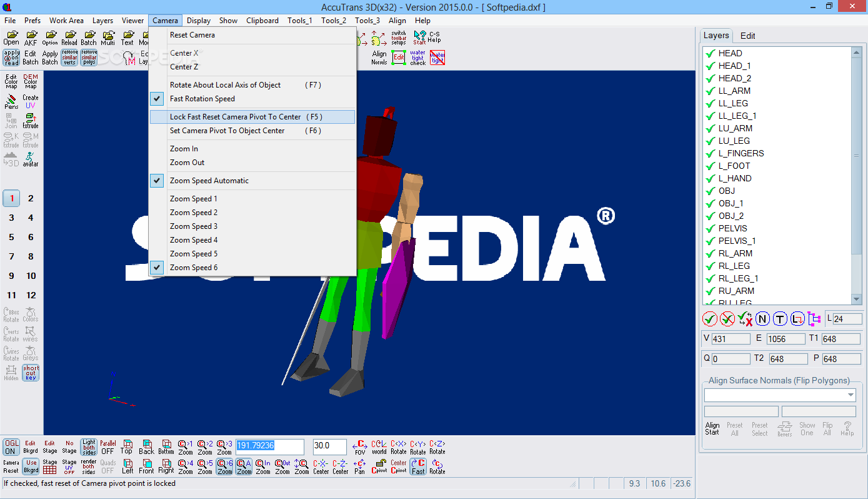This screenshot has width=868, height=499.
Task: Click the Pan camera icon
Action: click(x=360, y=466)
